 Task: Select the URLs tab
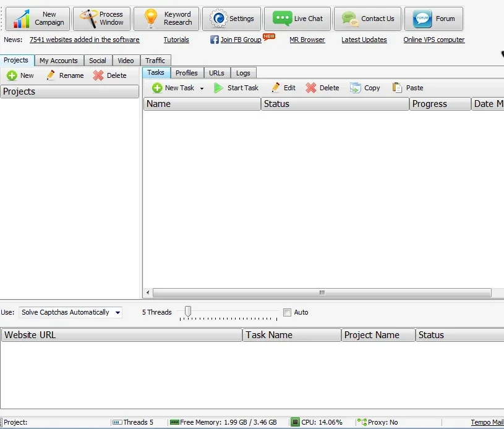coord(216,73)
